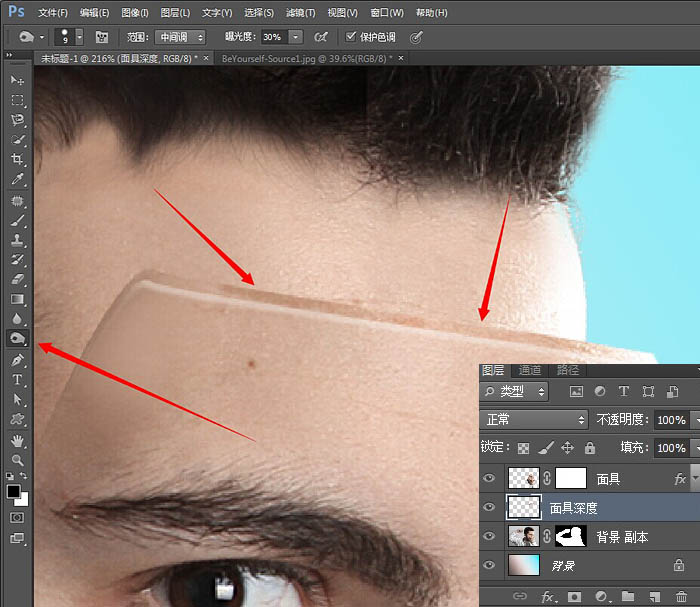This screenshot has width=700, height=607.
Task: Select the Eyedropper tool
Action: click(x=17, y=180)
